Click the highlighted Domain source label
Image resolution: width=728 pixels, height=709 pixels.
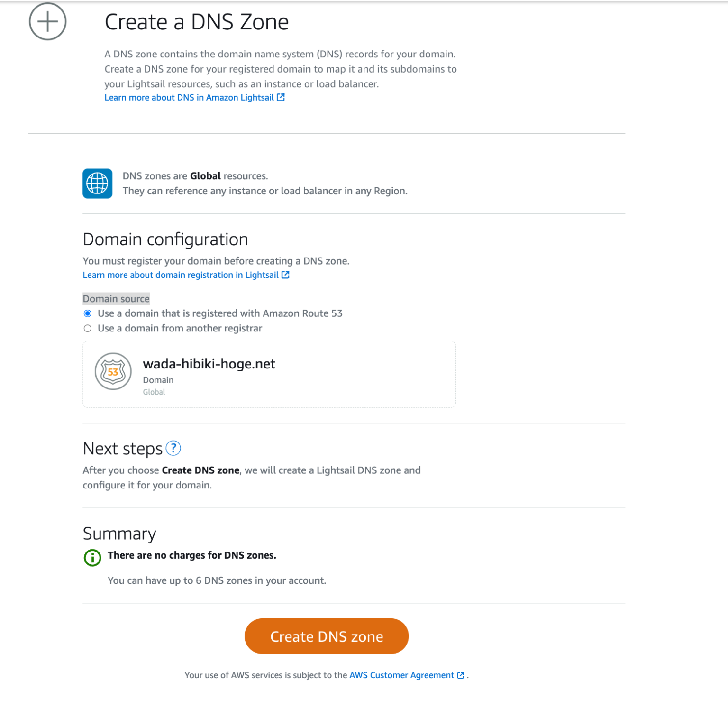[116, 299]
